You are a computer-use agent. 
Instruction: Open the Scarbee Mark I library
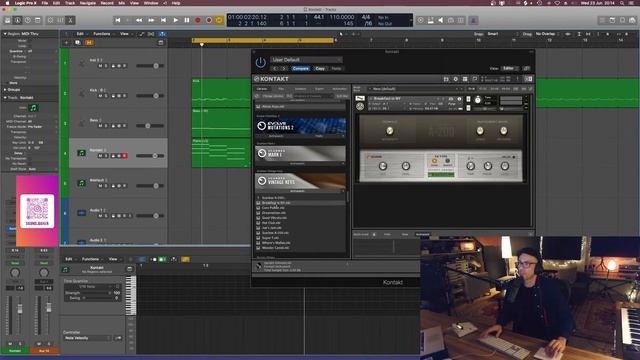coord(300,153)
